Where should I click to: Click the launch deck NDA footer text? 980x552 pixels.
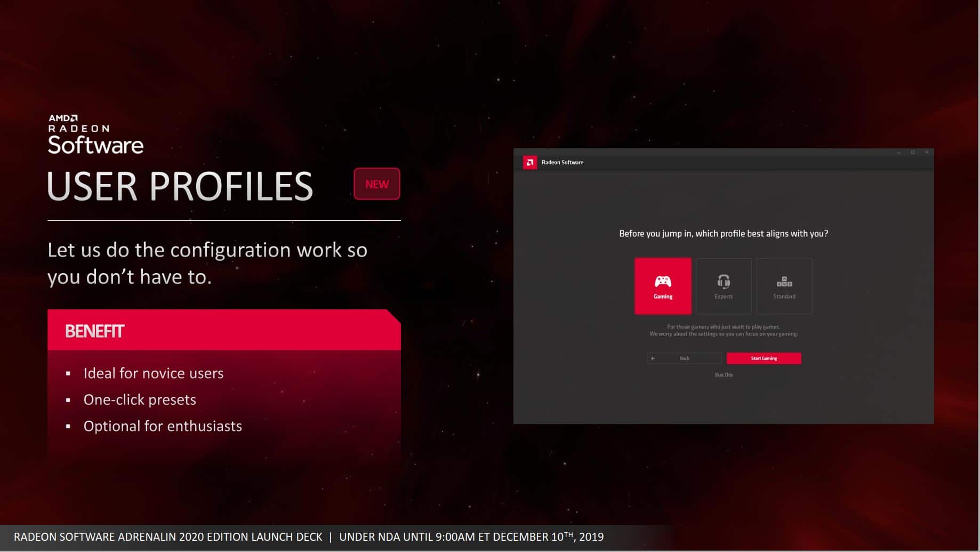[x=308, y=537]
